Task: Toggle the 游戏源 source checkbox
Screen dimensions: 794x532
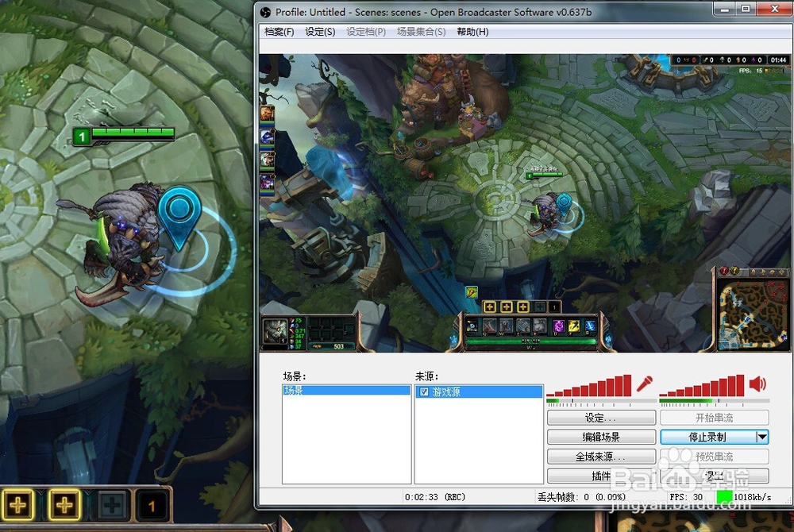Action: point(424,391)
